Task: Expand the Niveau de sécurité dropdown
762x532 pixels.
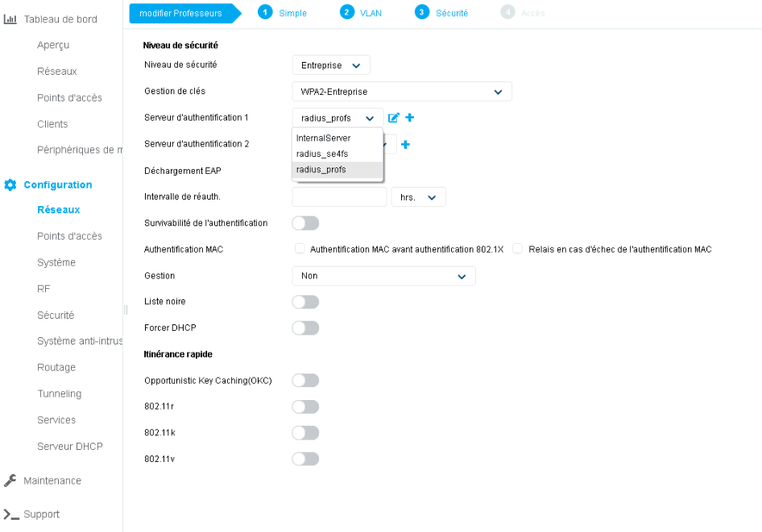Action: (330, 65)
